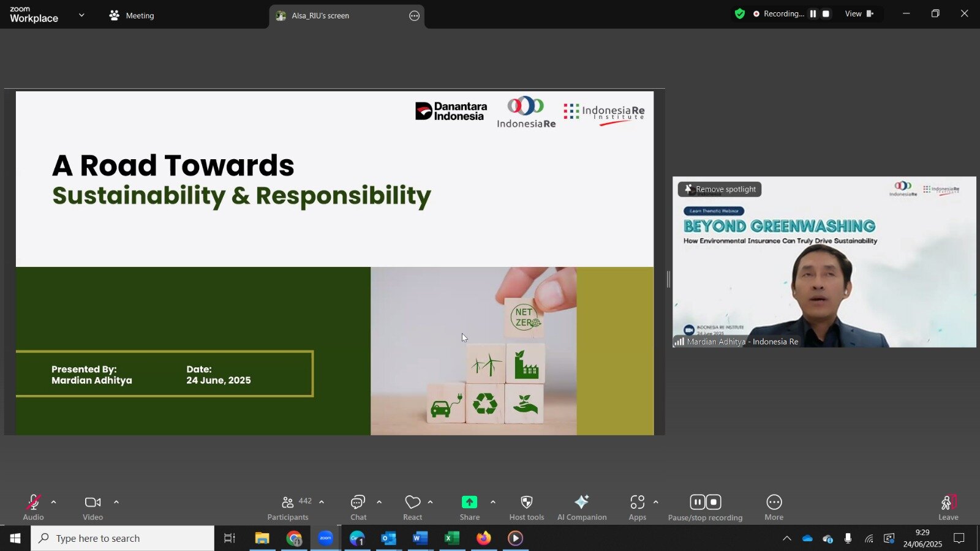Screen dimensions: 980x551
Task: Open Microsoft Edge from taskbar
Action: point(357,538)
